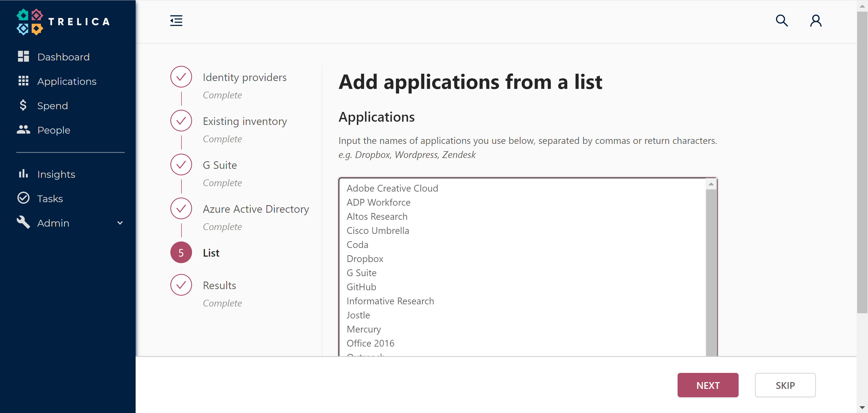
Task: Open Dashboard in the sidebar
Action: pos(63,57)
